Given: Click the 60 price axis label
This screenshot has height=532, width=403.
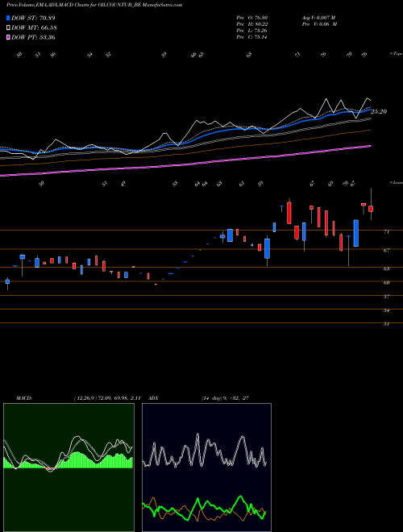Looking at the screenshot, I should [386, 283].
